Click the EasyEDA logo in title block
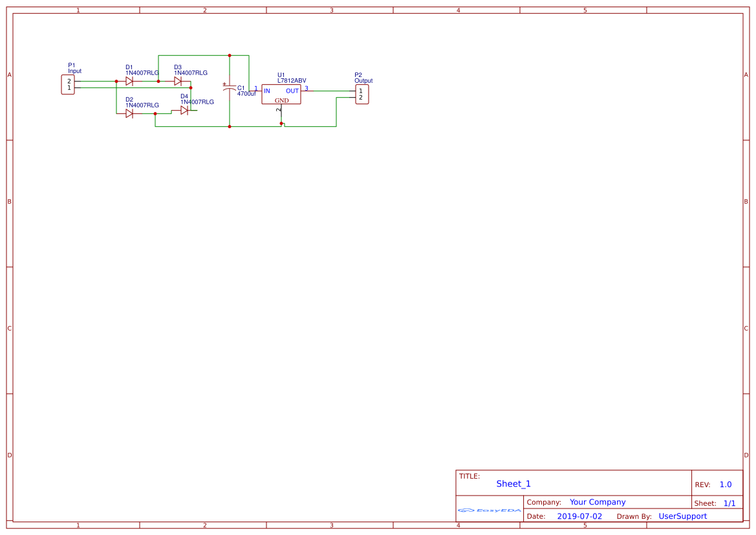 pos(490,510)
